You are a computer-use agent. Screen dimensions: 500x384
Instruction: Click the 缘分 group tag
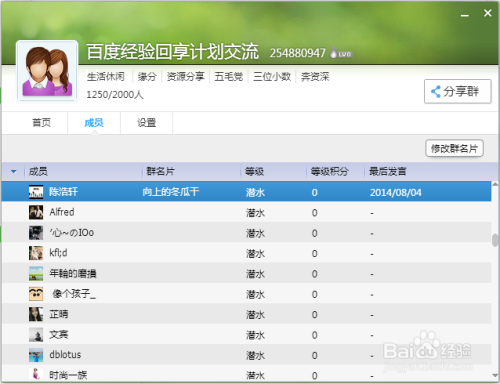coord(147,77)
